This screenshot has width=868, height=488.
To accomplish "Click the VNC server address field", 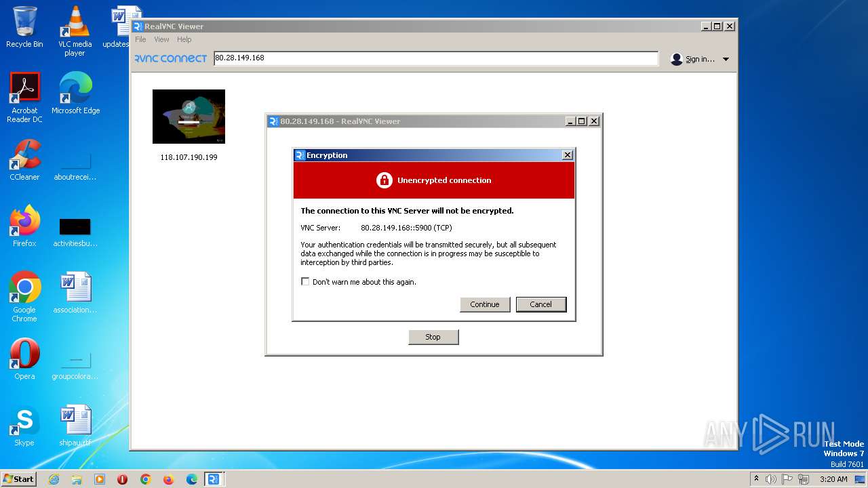I will (x=435, y=58).
